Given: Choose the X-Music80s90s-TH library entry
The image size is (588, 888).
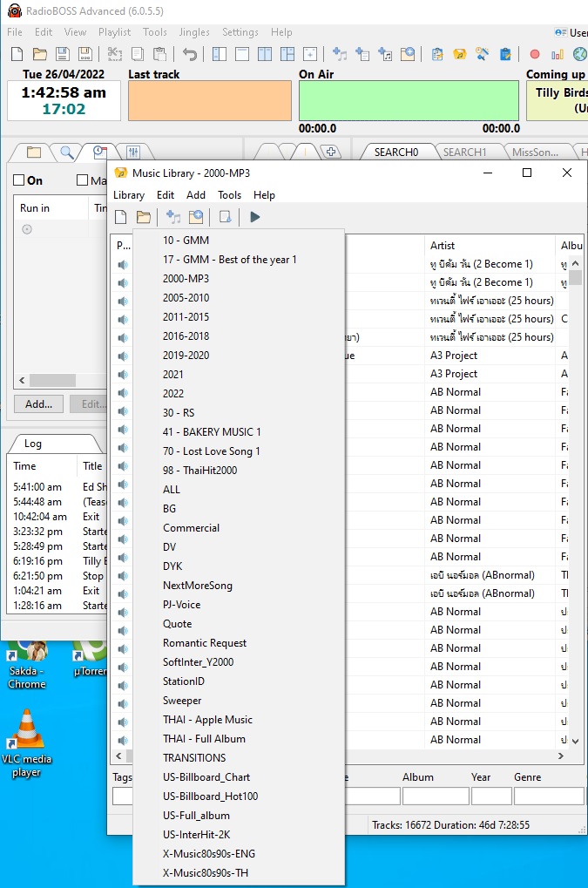Looking at the screenshot, I should pyautogui.click(x=239, y=872).
